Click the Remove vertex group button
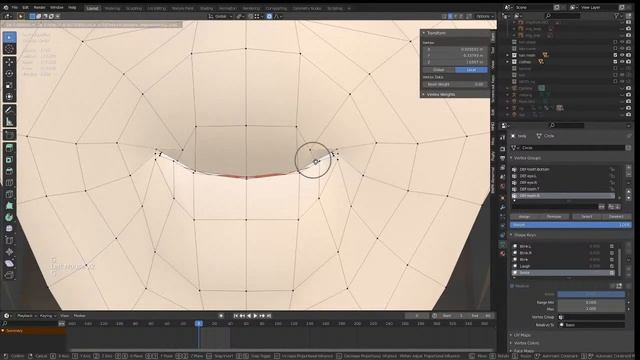Viewport: 640px width, 360px height. coord(554,217)
